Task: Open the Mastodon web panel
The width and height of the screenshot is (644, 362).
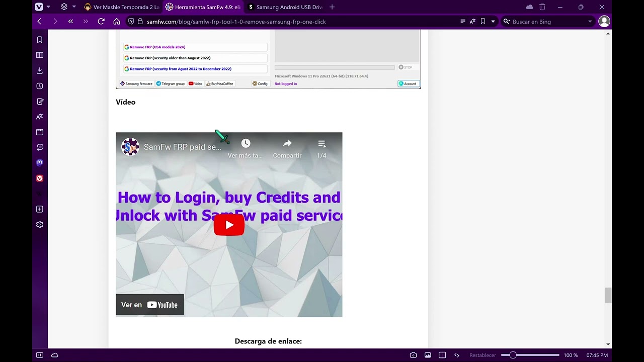Action: [x=40, y=163]
